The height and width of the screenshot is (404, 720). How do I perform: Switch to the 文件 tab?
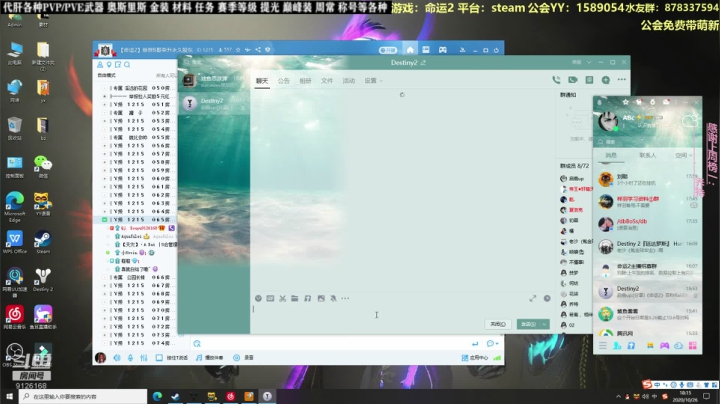327,81
